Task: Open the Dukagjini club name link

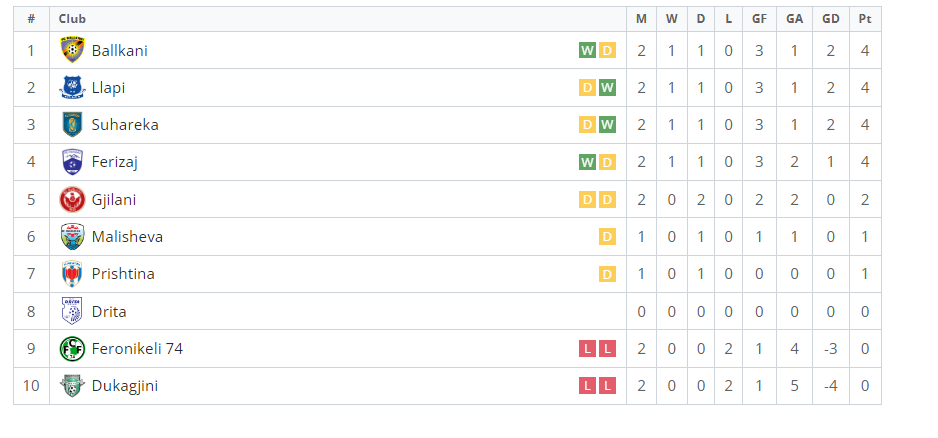Action: pyautogui.click(x=124, y=386)
